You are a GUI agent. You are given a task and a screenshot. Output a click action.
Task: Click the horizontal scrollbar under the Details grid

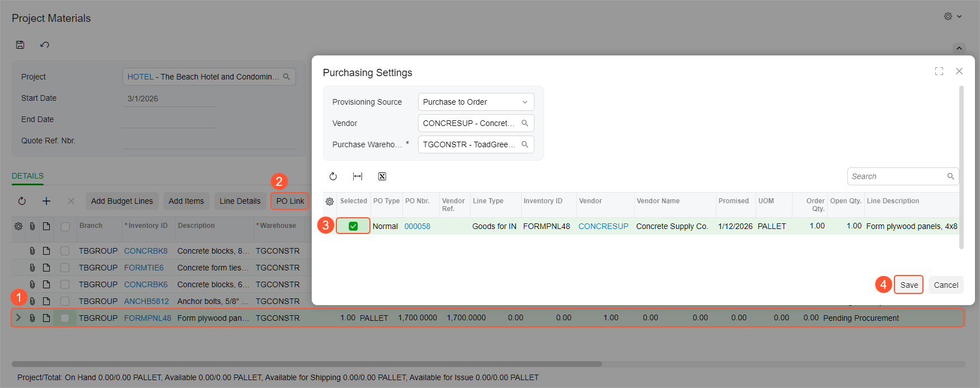[307, 364]
